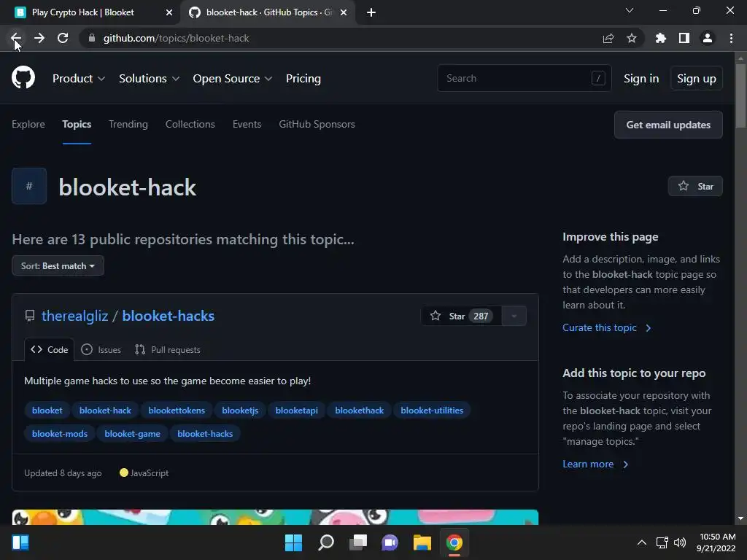Close the Play Crypto Hack Blooket tab
Image resolution: width=747 pixels, height=560 pixels.
169,12
